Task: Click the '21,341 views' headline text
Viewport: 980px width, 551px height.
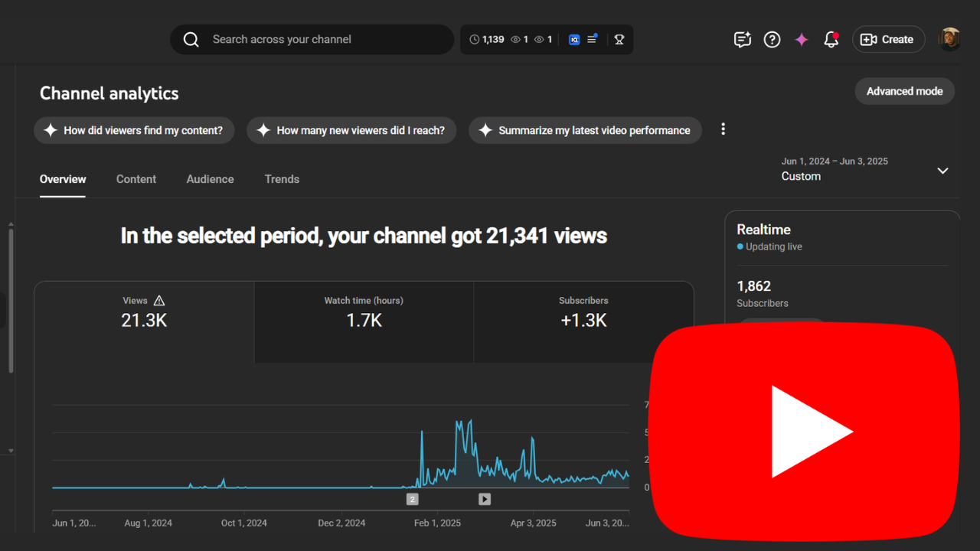Action: tap(547, 236)
